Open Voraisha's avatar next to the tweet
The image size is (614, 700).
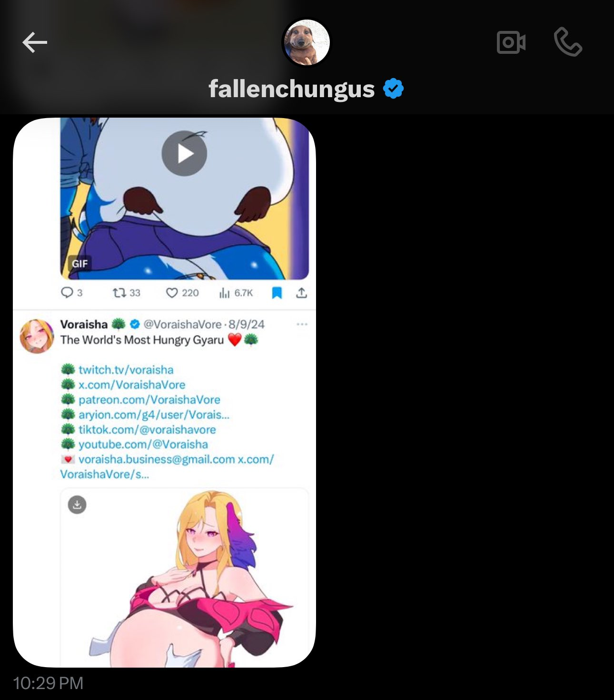coord(37,336)
